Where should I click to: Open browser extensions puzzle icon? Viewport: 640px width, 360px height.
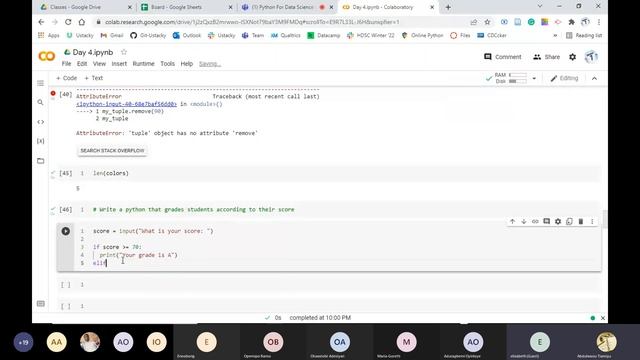(571, 22)
